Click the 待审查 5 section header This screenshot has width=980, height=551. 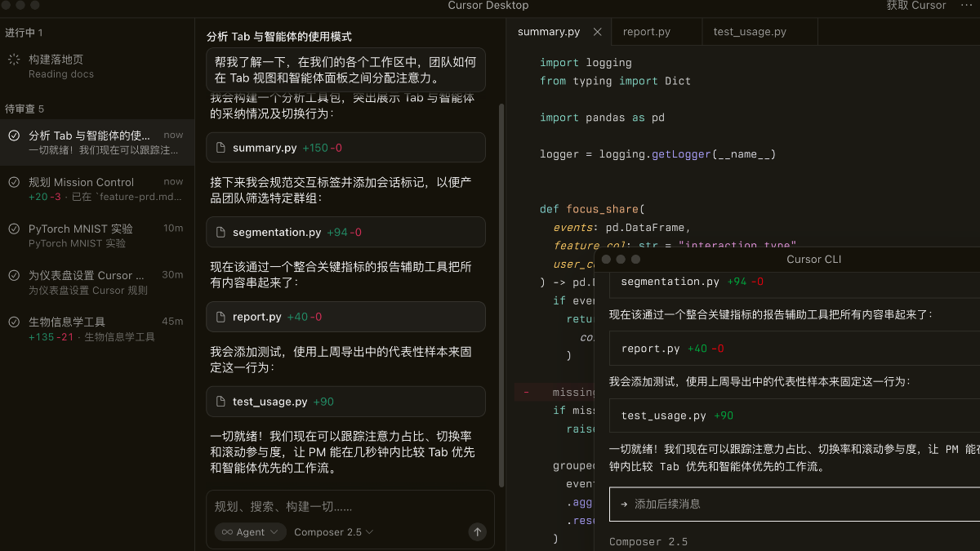pos(24,109)
